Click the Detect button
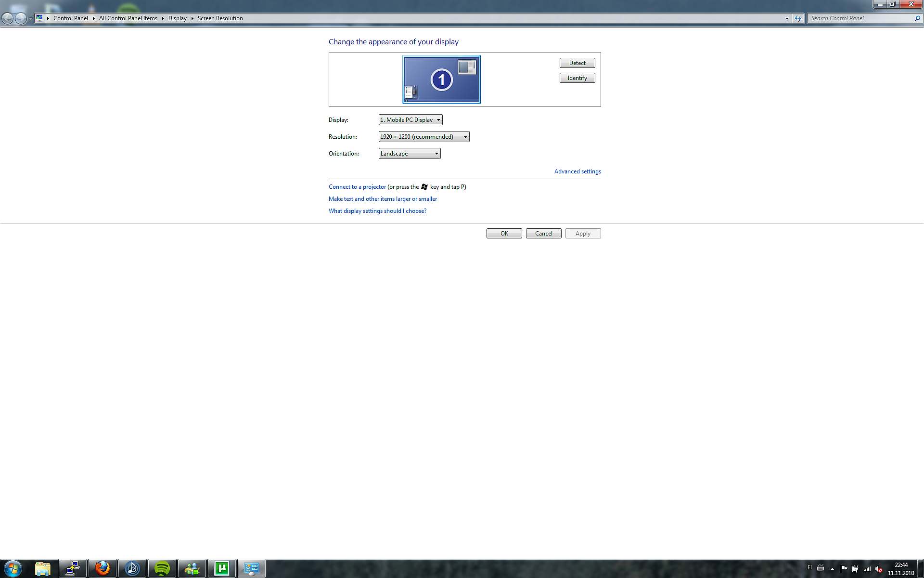924x578 pixels. [577, 63]
